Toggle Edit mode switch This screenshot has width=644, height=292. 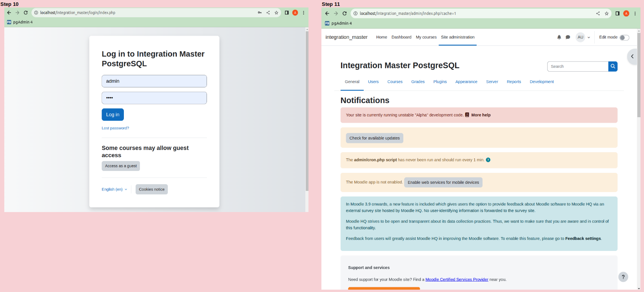click(624, 38)
